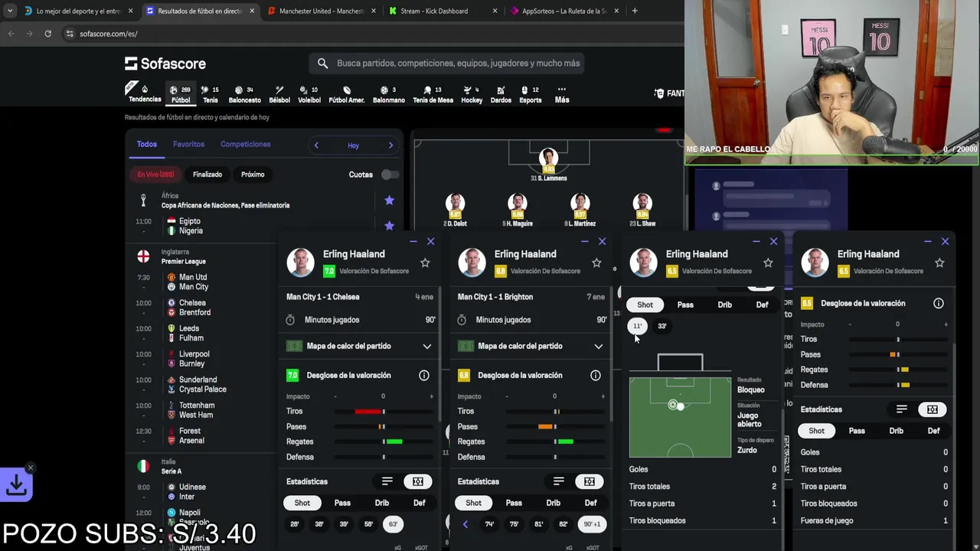Open the Fantasy shield icon
Screen dimensions: 980x551
[x=659, y=93]
